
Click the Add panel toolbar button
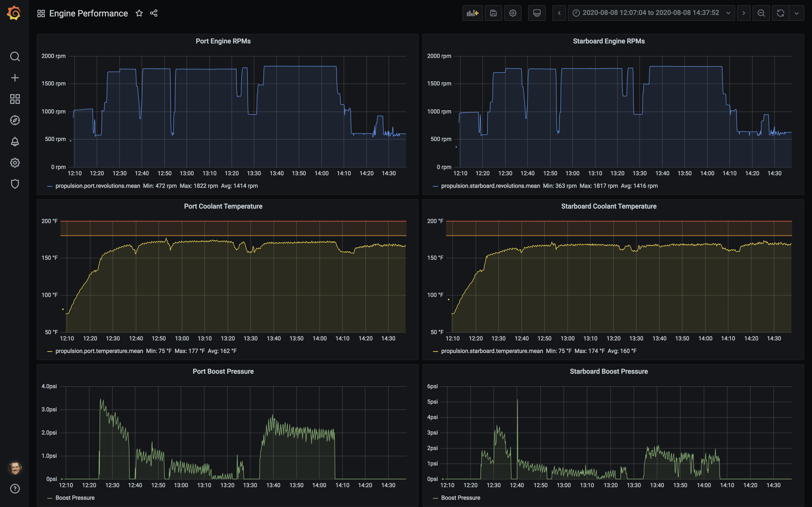[x=472, y=13]
